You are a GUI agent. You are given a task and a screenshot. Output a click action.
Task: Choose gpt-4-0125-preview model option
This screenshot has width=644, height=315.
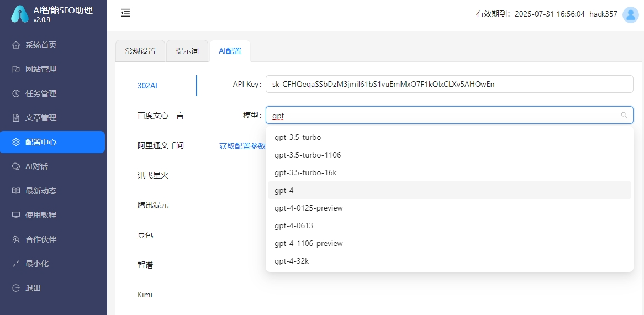450,208
